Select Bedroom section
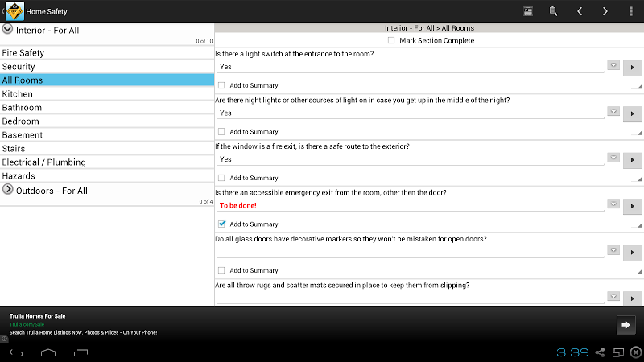The height and width of the screenshot is (362, 644). click(107, 121)
